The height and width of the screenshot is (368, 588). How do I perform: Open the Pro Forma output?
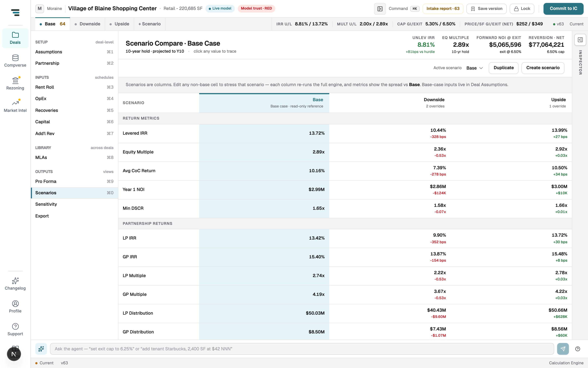click(74, 181)
